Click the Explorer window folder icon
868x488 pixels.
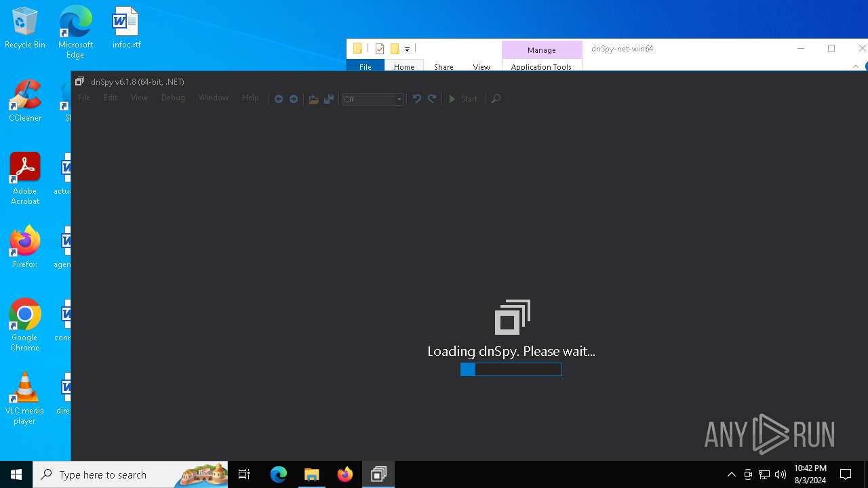pyautogui.click(x=357, y=49)
